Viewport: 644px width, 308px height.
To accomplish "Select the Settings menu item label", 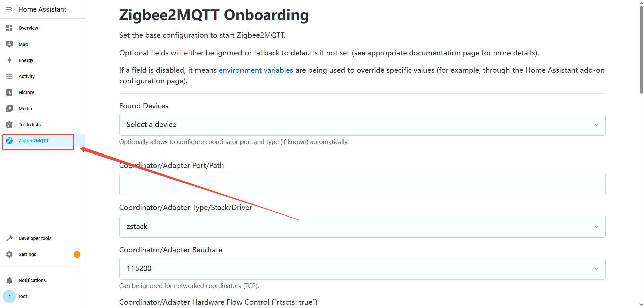I will pyautogui.click(x=28, y=254).
